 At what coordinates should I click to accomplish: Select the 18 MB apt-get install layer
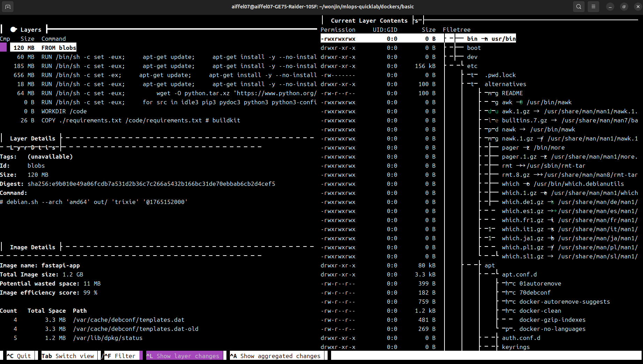(x=158, y=84)
